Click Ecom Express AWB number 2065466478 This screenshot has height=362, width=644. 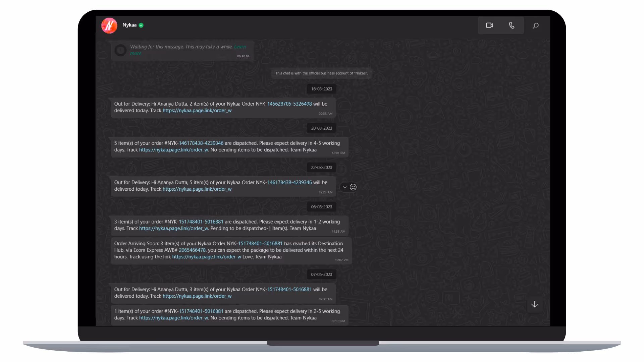192,250
